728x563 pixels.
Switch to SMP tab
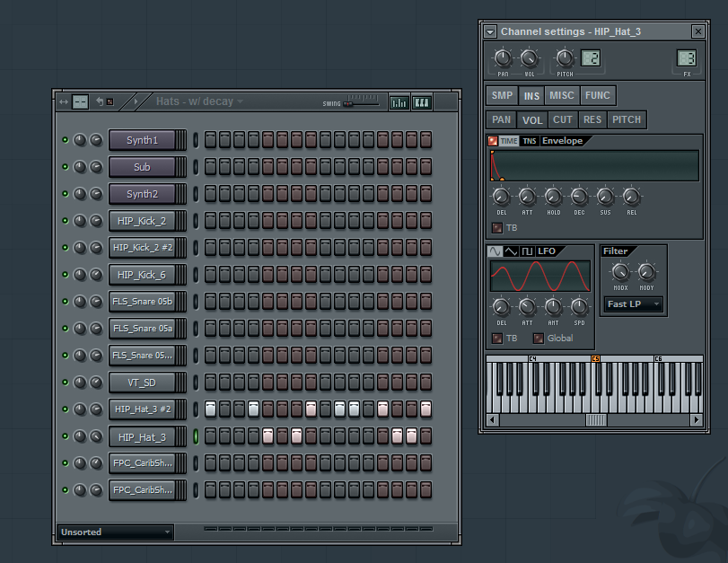point(502,95)
